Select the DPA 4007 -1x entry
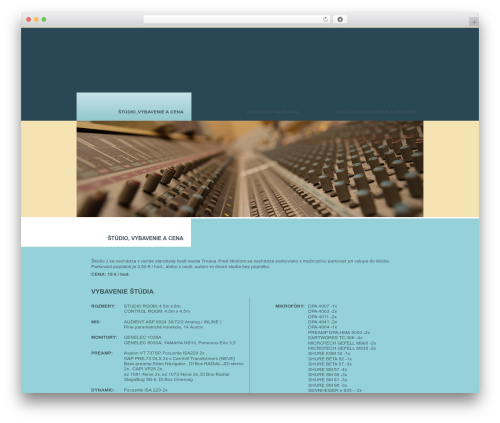 point(322,306)
